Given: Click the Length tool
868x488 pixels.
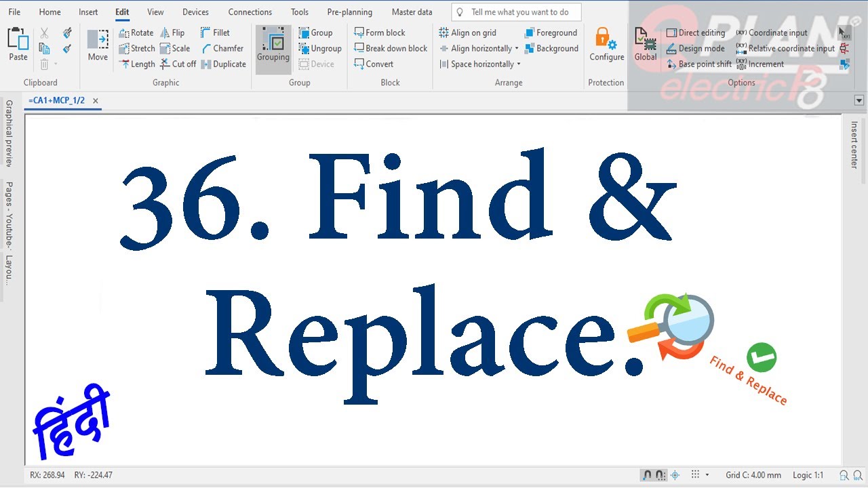Looking at the screenshot, I should click(x=137, y=64).
